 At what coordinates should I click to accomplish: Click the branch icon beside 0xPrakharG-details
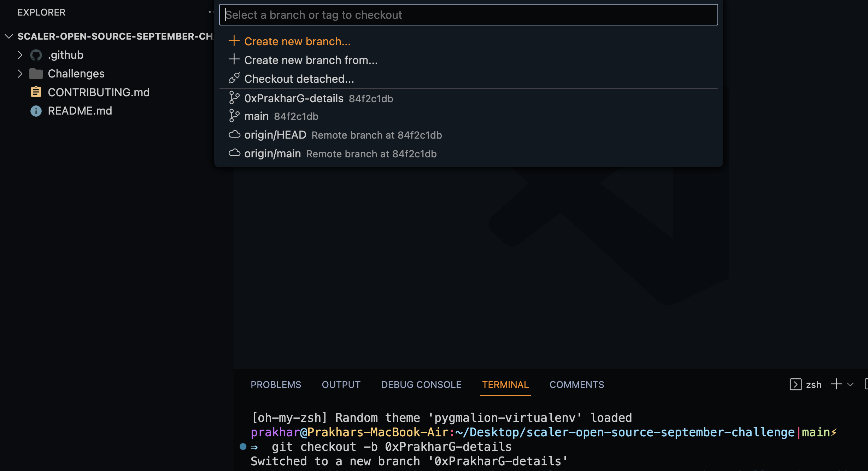[x=234, y=98]
